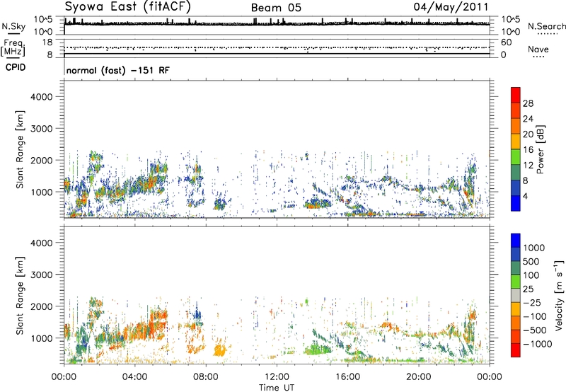Screen dimensions: 566x392
Task: Click the '16' label on power colorbar
Action: (528, 149)
